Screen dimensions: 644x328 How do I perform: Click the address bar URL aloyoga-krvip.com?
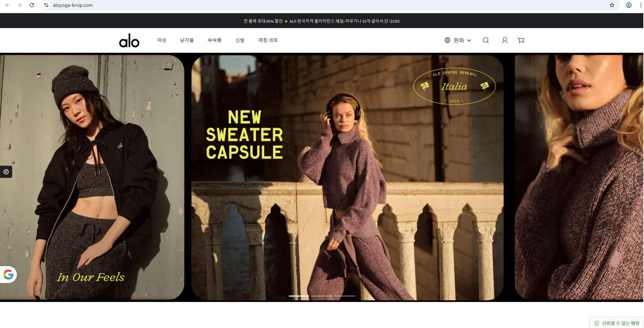[x=73, y=5]
